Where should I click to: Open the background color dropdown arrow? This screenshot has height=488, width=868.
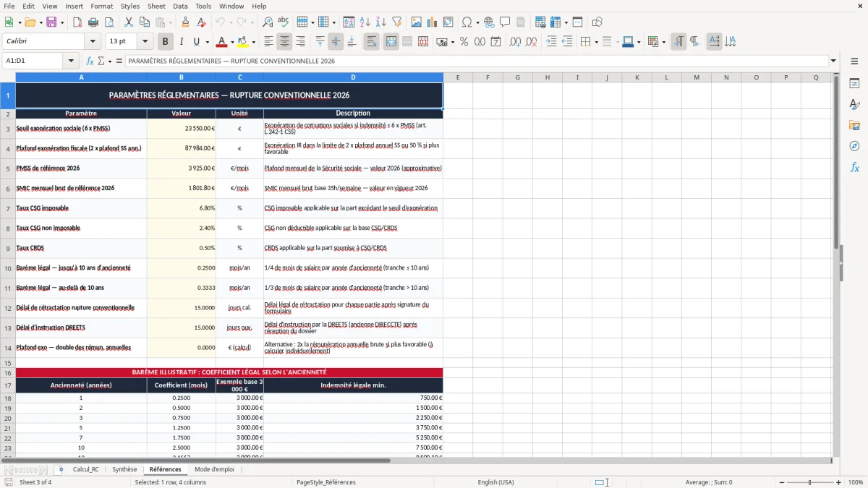click(253, 42)
